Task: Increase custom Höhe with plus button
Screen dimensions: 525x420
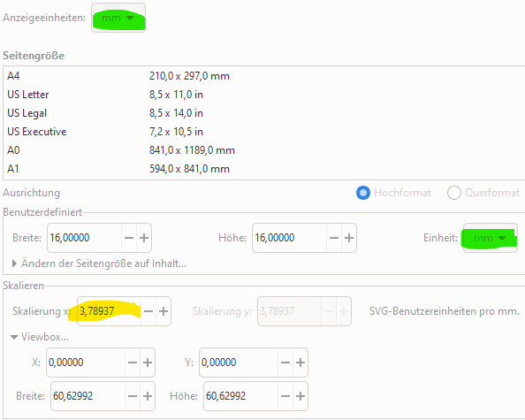Action: click(x=349, y=238)
